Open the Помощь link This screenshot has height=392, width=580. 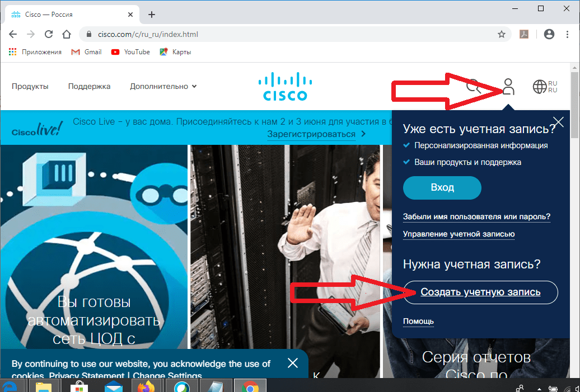click(x=418, y=322)
